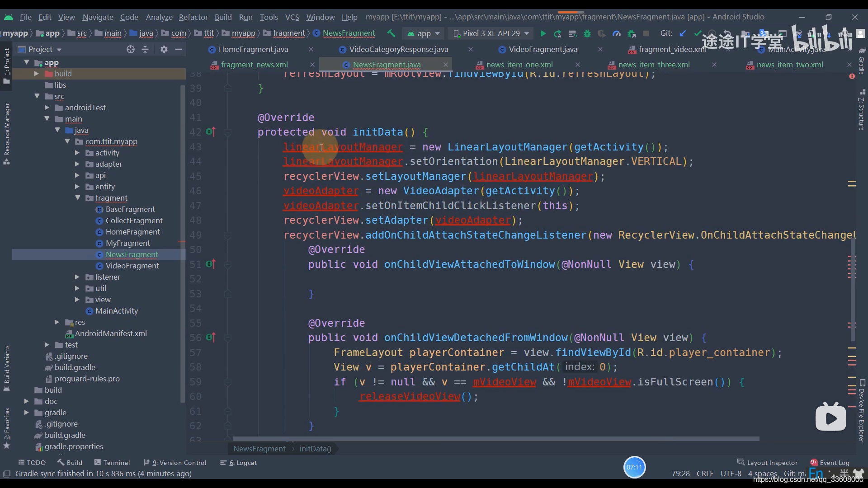Close the news_item_one.xml tab

(x=577, y=65)
